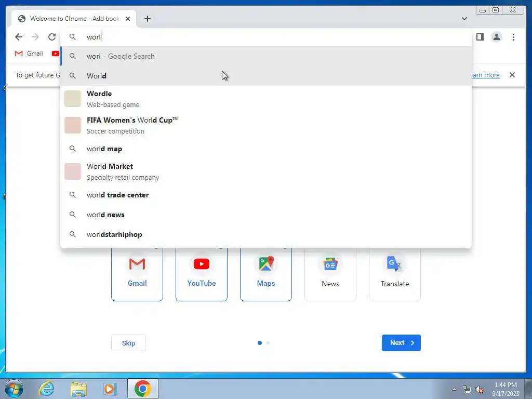Open a new tab with plus icon
This screenshot has width=532, height=399.
147,19
